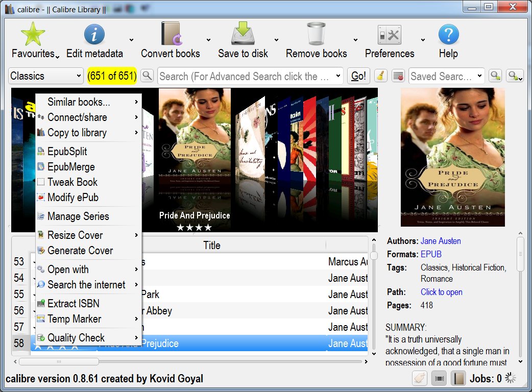Select row number 53 header
The width and height of the screenshot is (532, 392).
point(19,261)
